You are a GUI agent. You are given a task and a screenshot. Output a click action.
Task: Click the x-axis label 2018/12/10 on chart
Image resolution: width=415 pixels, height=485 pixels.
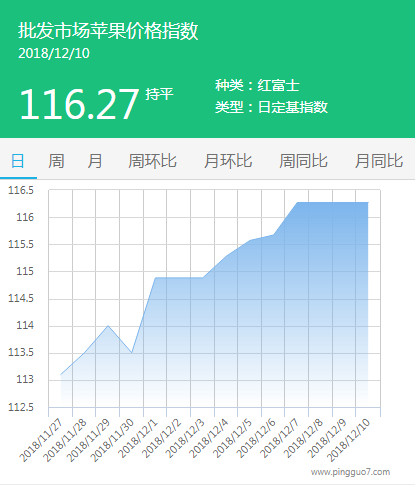348,440
